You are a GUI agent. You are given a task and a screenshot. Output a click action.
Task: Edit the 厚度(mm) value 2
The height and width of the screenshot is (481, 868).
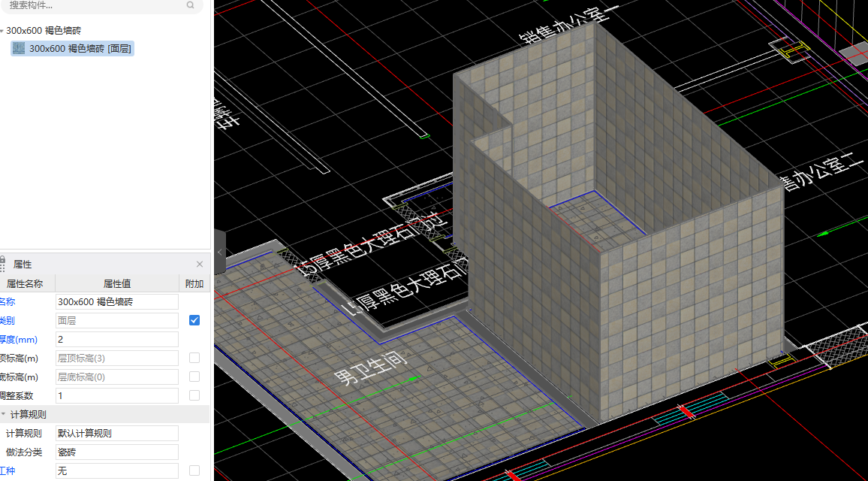pyautogui.click(x=117, y=339)
